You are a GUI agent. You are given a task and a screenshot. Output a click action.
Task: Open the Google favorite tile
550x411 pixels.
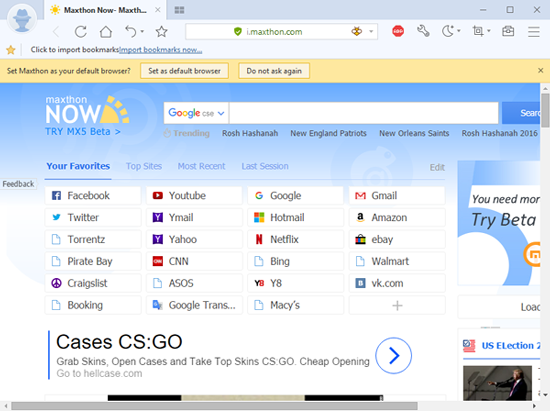295,196
